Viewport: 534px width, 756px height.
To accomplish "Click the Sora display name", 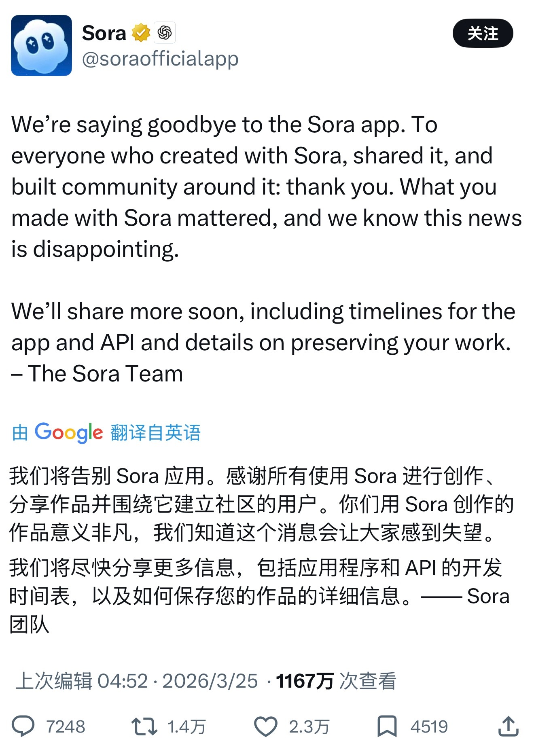I will click(x=104, y=33).
